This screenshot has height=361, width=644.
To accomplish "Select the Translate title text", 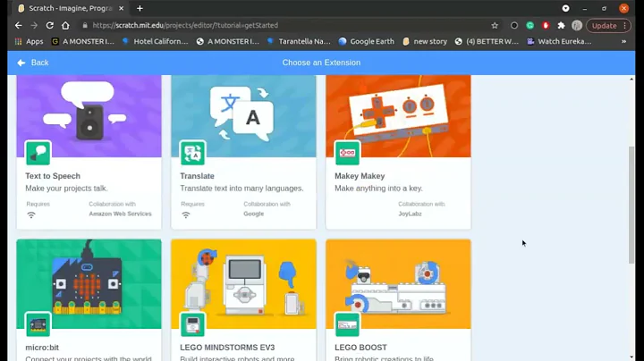I will pyautogui.click(x=197, y=176).
